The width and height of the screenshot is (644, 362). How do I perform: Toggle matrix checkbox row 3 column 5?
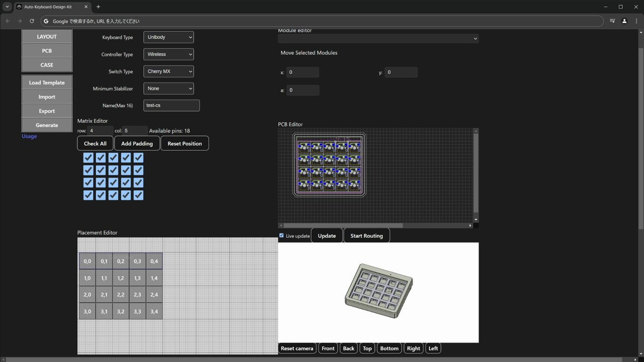coord(138,183)
